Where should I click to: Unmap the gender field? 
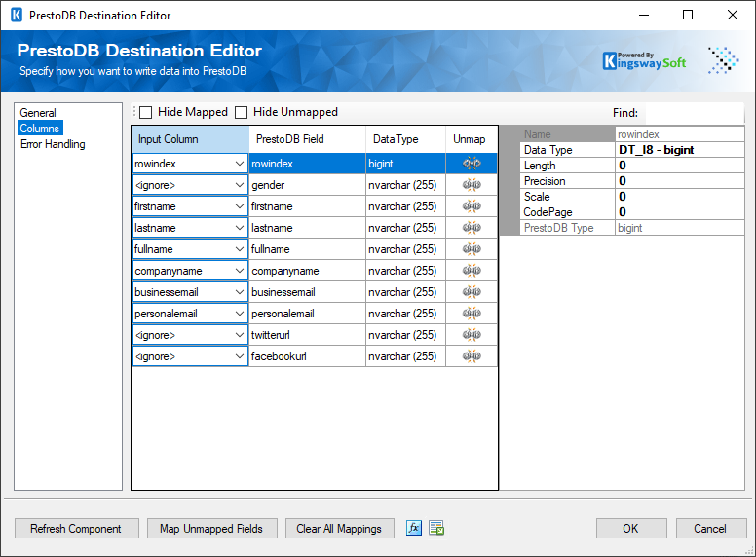click(472, 185)
